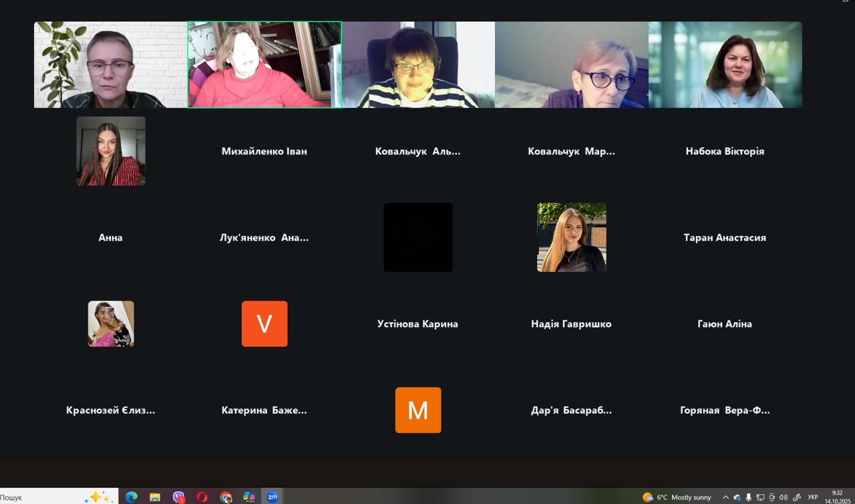
Task: Open File Explorer from the taskbar
Action: [x=155, y=497]
